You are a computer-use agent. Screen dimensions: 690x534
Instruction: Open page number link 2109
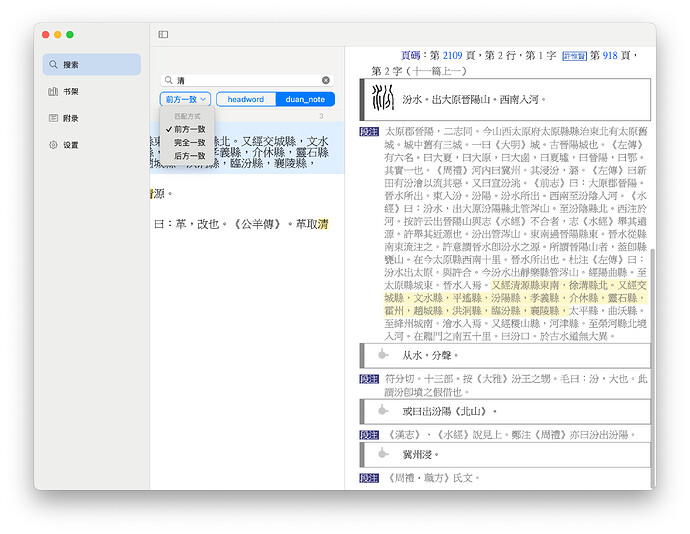coord(452,55)
